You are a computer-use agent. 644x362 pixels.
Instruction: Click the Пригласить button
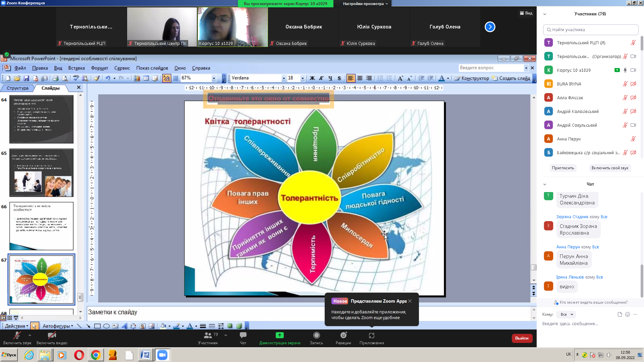point(563,168)
